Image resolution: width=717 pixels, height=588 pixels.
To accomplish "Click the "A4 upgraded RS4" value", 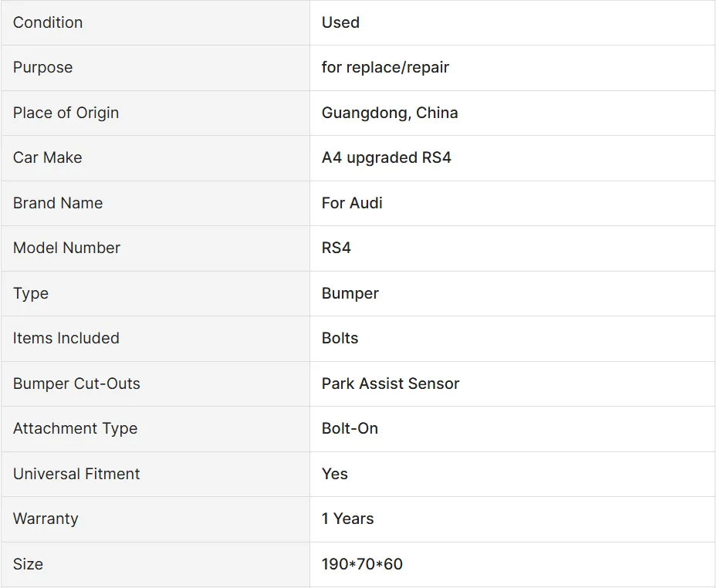I will tap(386, 157).
